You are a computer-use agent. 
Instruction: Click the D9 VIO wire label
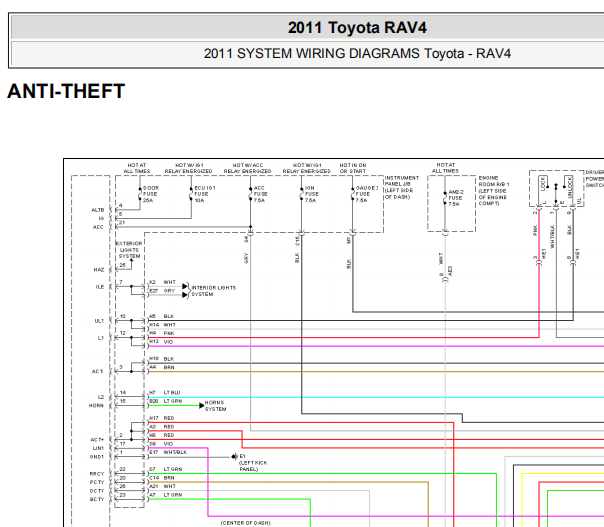pyautogui.click(x=161, y=444)
